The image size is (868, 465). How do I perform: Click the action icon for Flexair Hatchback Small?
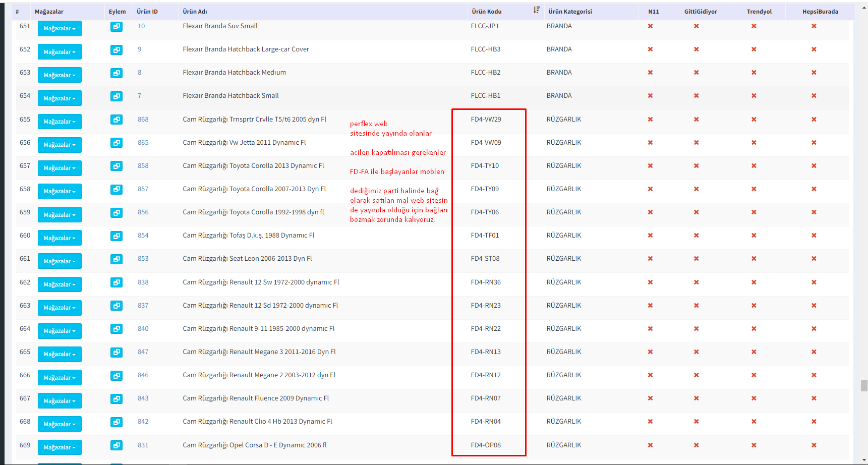[x=117, y=96]
